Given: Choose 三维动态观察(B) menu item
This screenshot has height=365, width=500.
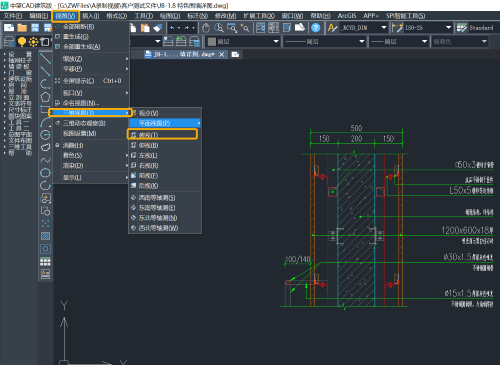Looking at the screenshot, I should [91, 123].
